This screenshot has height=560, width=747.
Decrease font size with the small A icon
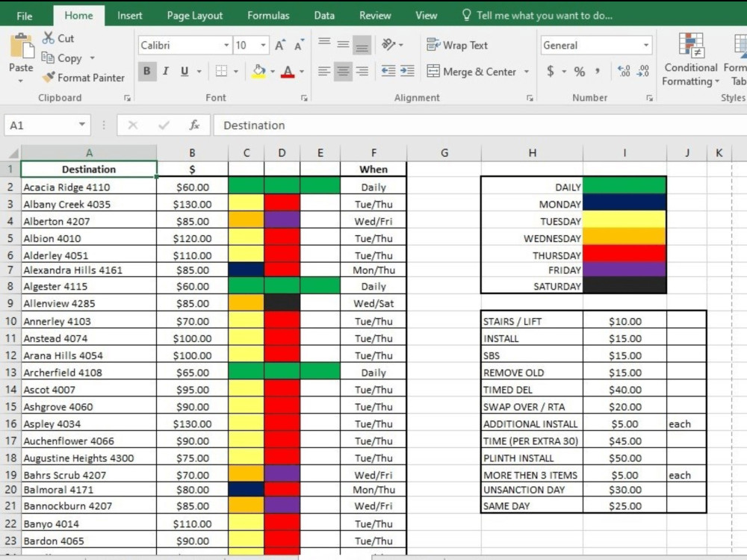pos(300,46)
